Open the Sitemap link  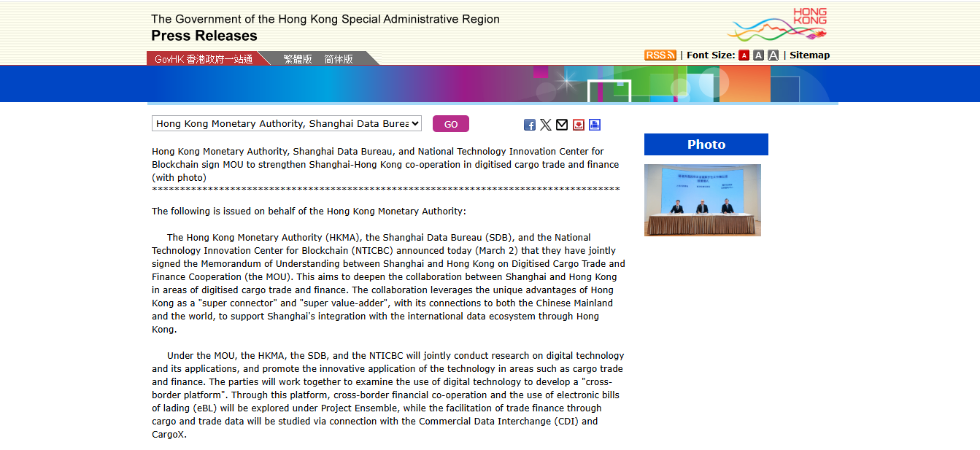(x=809, y=55)
